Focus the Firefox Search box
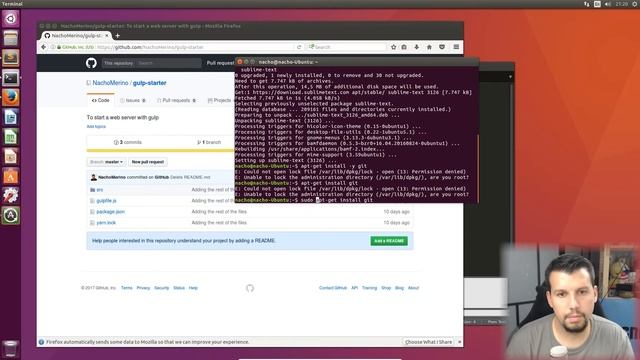 click(x=346, y=47)
